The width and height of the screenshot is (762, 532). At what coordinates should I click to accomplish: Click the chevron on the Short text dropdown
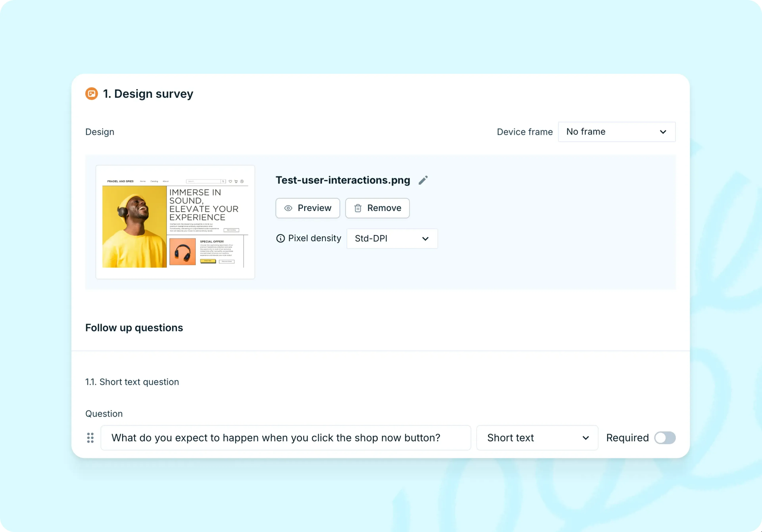pyautogui.click(x=586, y=438)
